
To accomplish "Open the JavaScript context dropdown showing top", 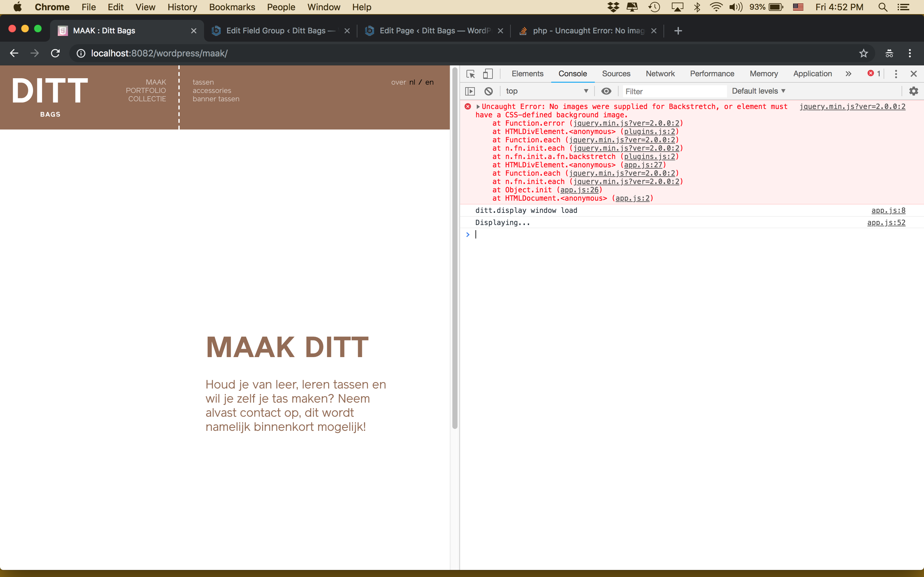I will point(547,91).
